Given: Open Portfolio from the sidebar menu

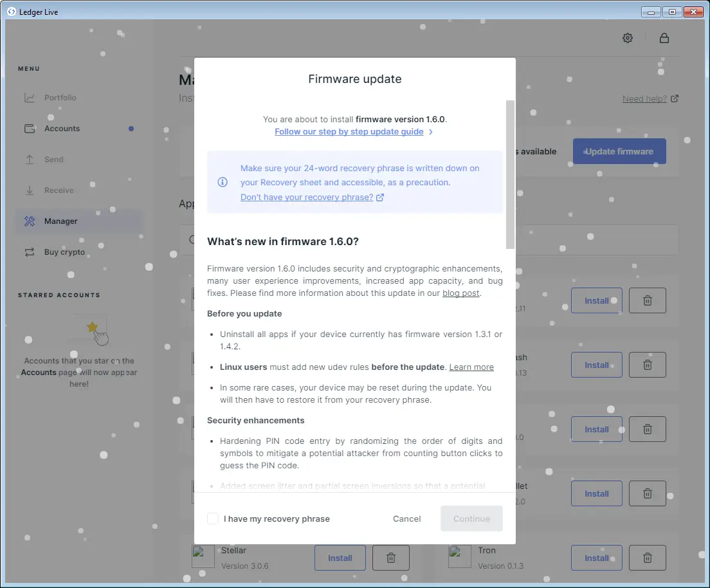Looking at the screenshot, I should 60,97.
